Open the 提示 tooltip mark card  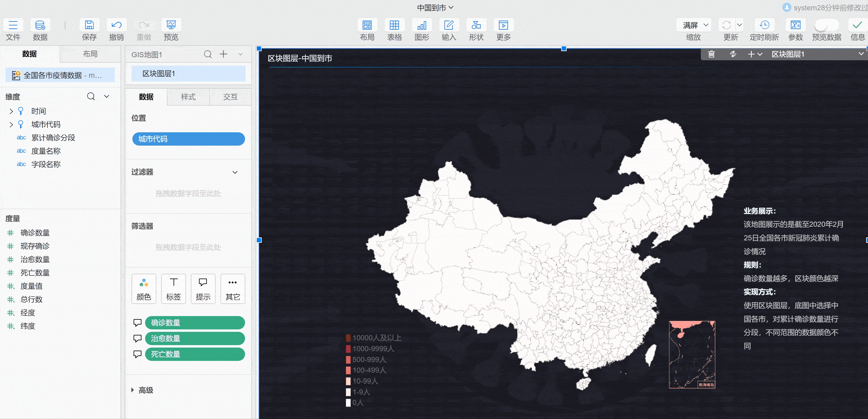tap(203, 289)
